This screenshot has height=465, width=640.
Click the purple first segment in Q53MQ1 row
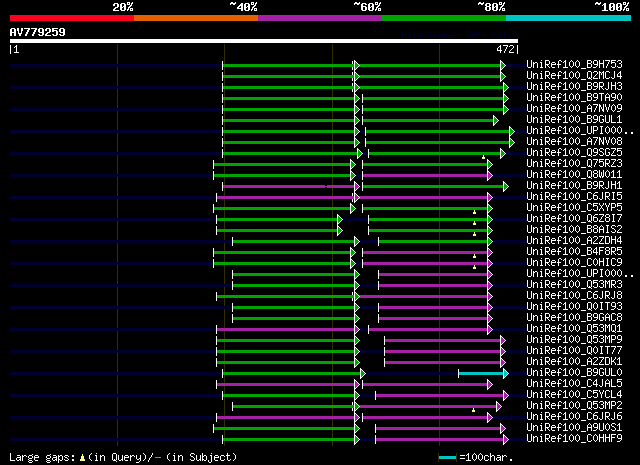[x=288, y=329]
